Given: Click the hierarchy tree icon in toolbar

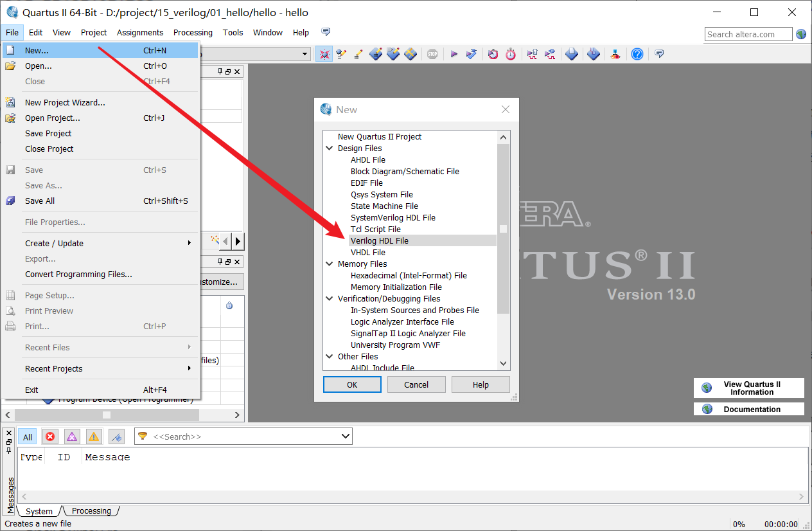Looking at the screenshot, I should [615, 54].
